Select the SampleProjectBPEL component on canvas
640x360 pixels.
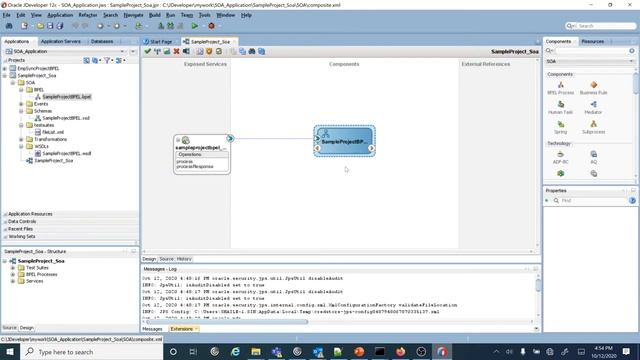point(344,141)
